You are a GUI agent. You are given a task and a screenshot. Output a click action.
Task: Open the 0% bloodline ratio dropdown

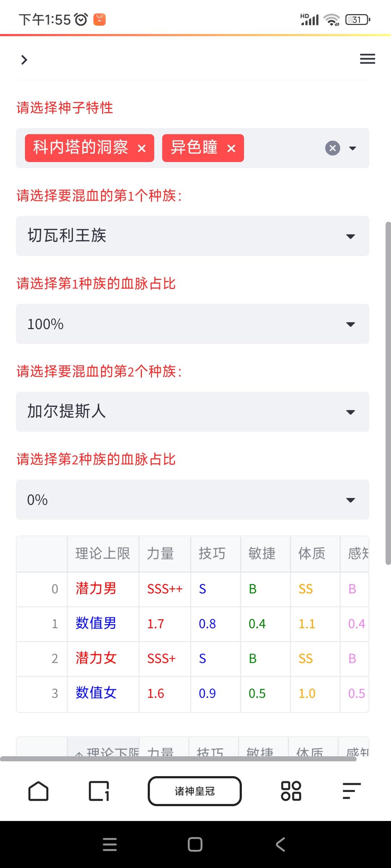tap(193, 500)
